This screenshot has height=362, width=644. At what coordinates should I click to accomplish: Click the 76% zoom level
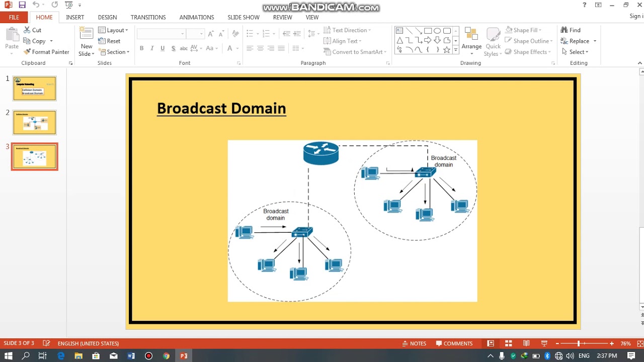pyautogui.click(x=625, y=343)
